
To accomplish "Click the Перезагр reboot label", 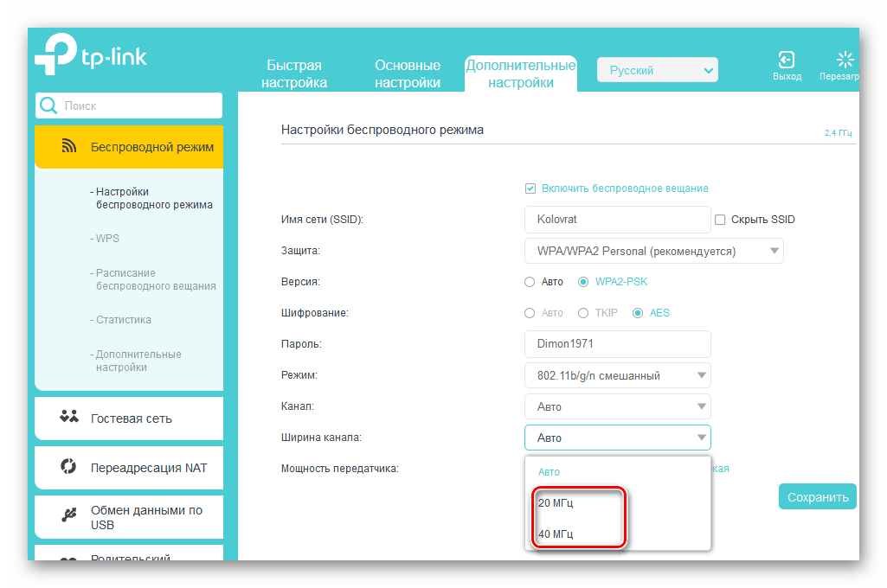I will [839, 76].
